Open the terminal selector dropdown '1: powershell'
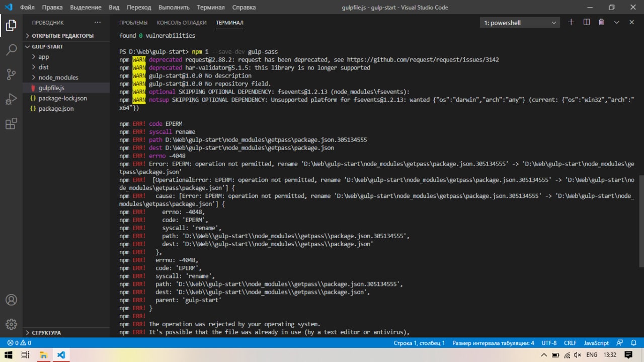Viewport: 644px width, 362px height. (520, 23)
